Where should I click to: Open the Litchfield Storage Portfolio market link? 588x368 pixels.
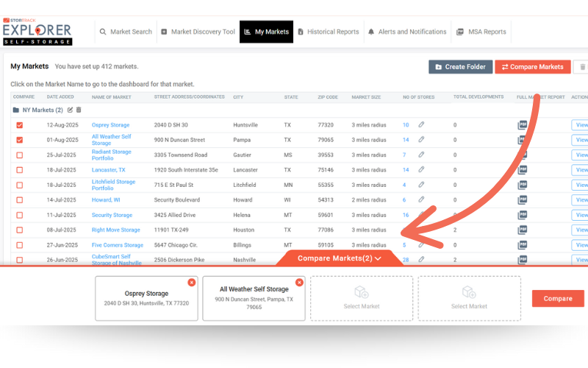click(113, 184)
